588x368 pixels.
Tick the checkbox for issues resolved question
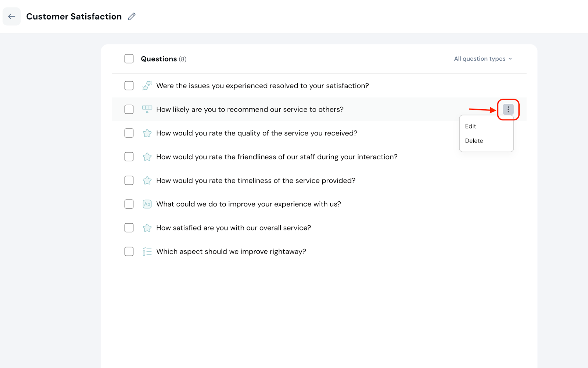tap(129, 86)
